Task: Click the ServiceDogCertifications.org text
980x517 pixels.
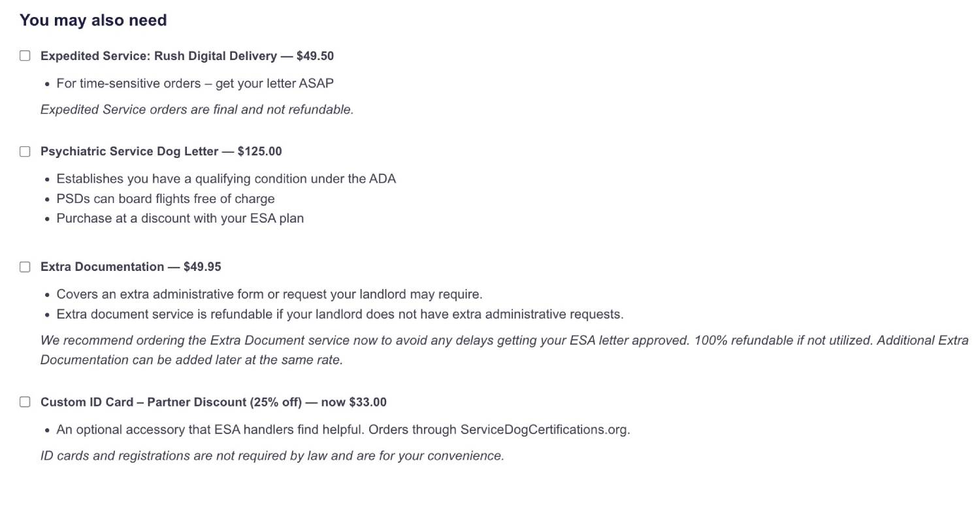Action: click(544, 430)
